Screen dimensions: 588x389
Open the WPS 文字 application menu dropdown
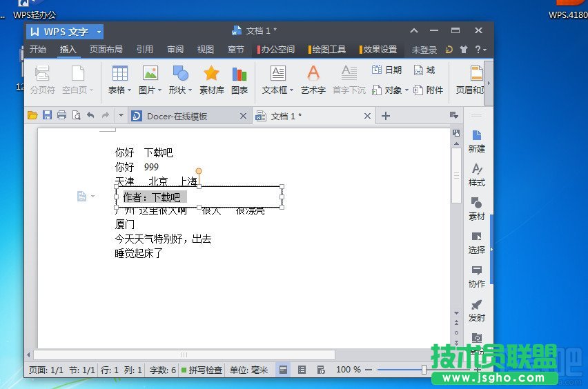pyautogui.click(x=99, y=32)
